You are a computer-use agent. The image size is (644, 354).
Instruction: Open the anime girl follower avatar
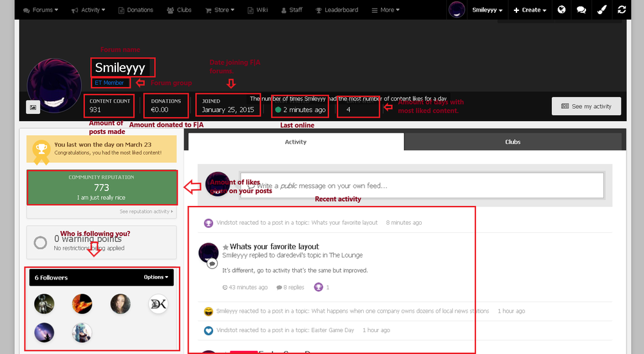(82, 333)
